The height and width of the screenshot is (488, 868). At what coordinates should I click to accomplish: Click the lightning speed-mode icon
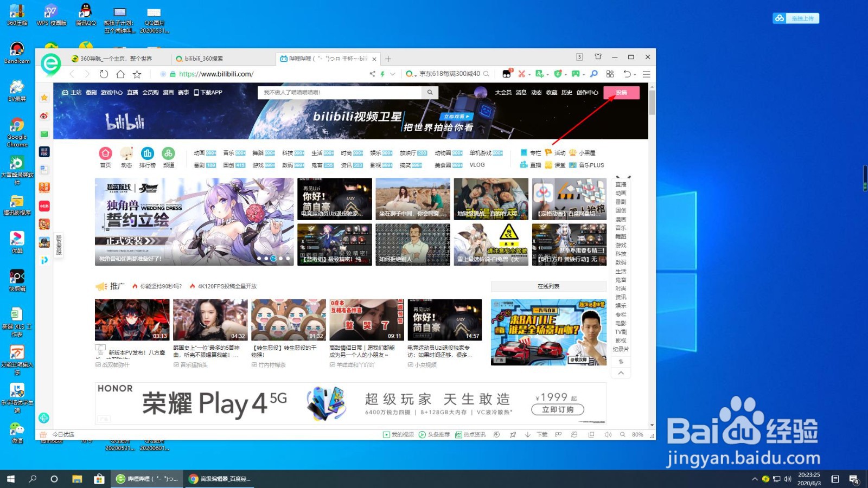[382, 74]
